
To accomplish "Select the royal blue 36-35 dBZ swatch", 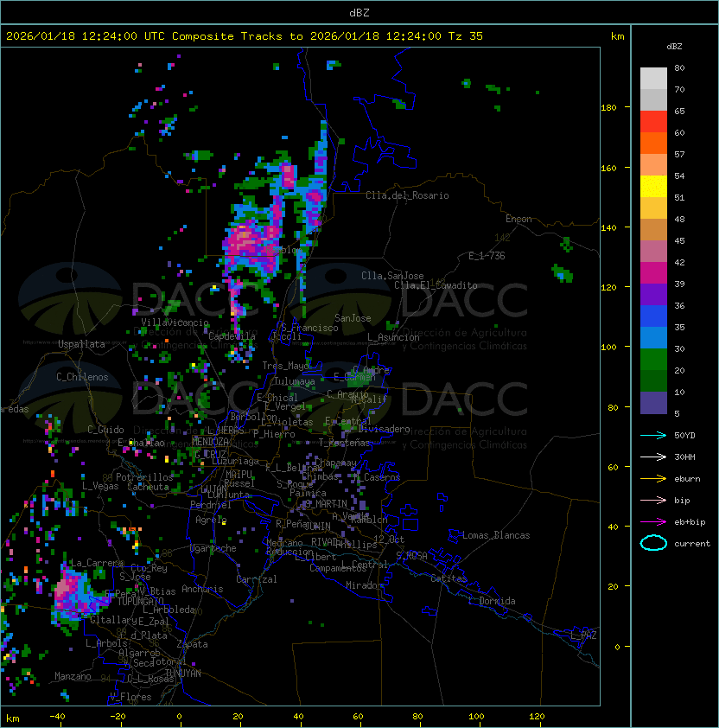I will [653, 316].
